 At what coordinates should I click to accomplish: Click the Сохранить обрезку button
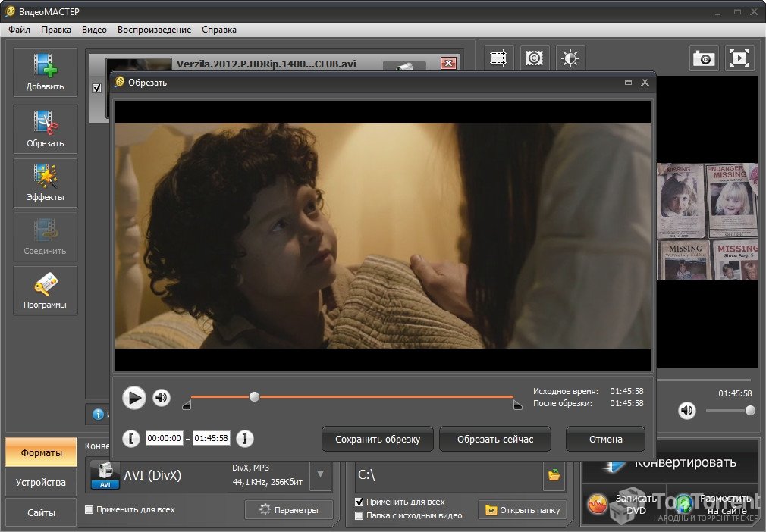click(x=377, y=439)
